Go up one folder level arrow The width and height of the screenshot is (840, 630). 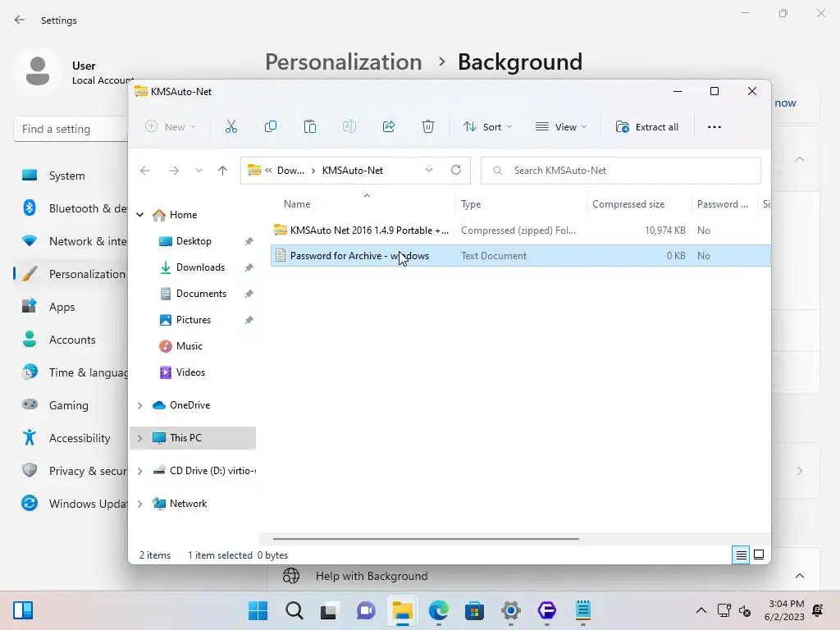222,171
